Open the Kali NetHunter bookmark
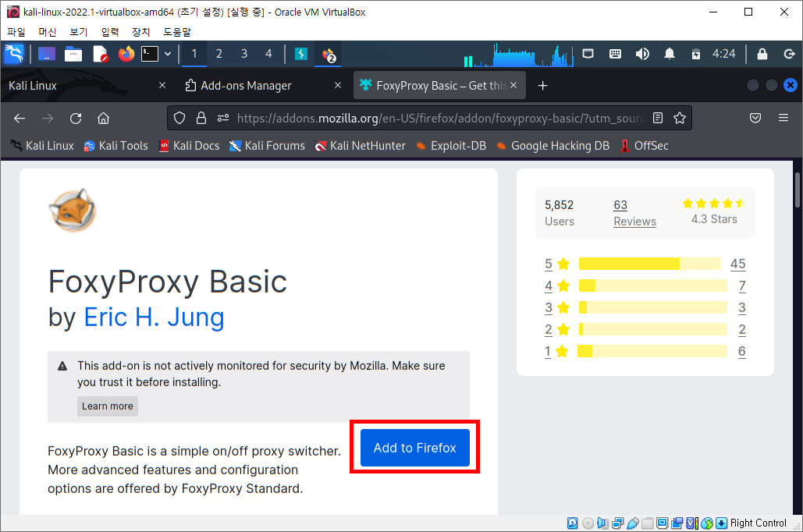803x532 pixels. 360,146
